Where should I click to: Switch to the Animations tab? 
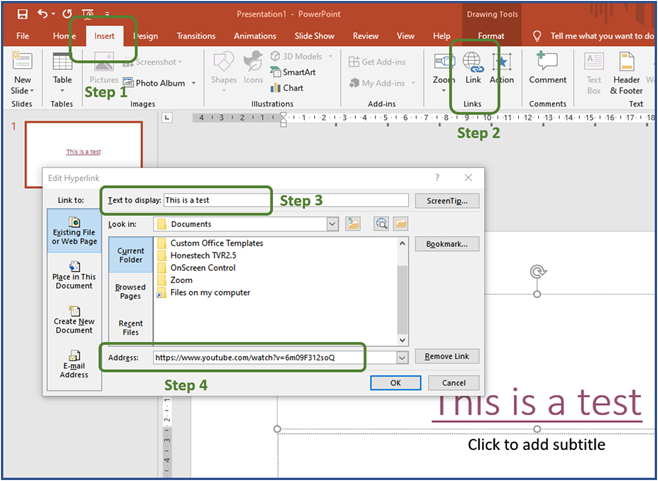click(x=255, y=36)
